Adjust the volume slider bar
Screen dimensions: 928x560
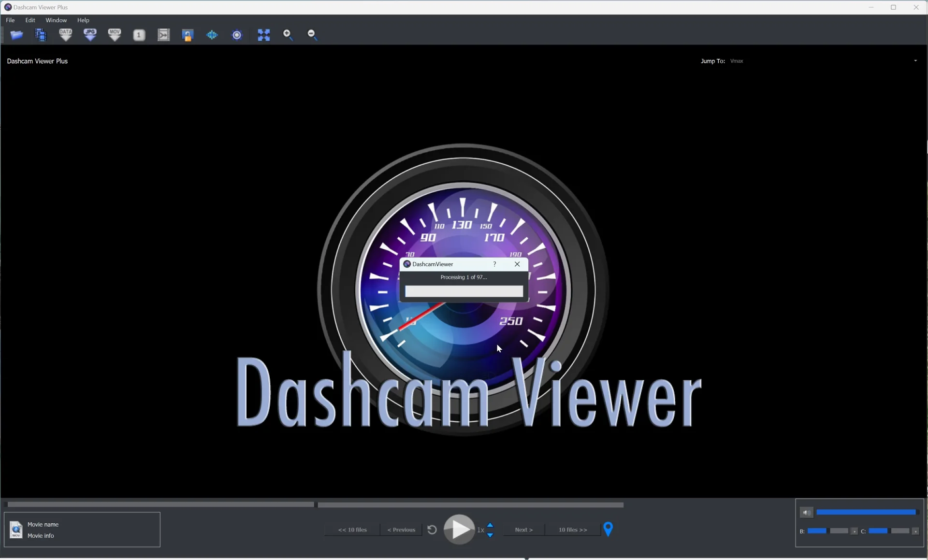[x=866, y=512]
